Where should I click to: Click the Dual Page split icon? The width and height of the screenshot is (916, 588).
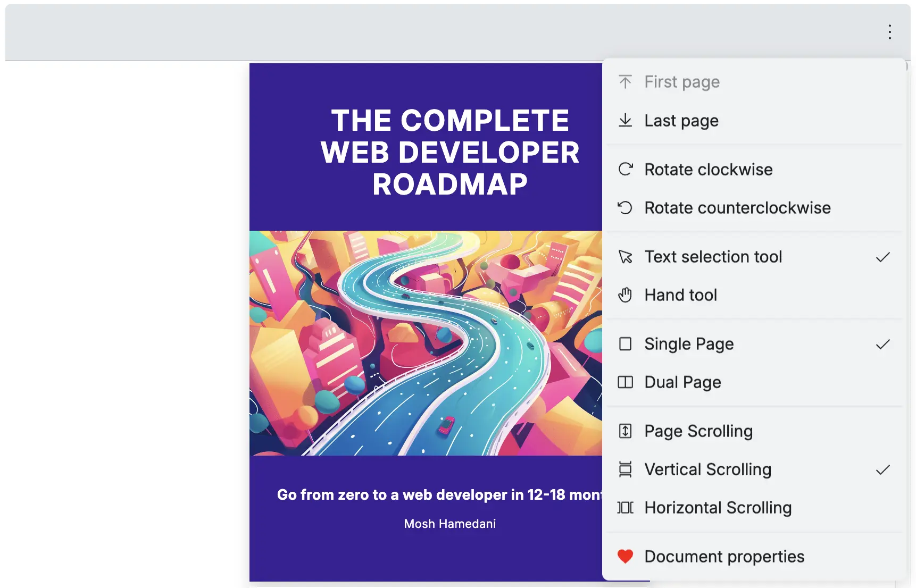click(x=626, y=382)
